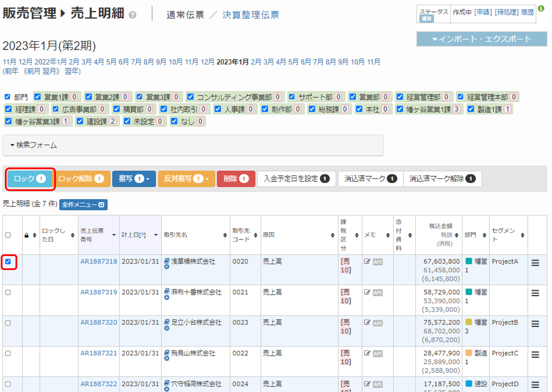Edit memo for 浅草橋株式会社 row
552x392 pixels.
pyautogui.click(x=367, y=261)
